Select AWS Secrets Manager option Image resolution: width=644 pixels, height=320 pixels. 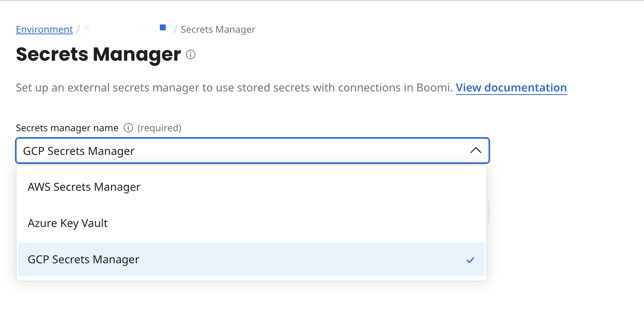point(84,187)
